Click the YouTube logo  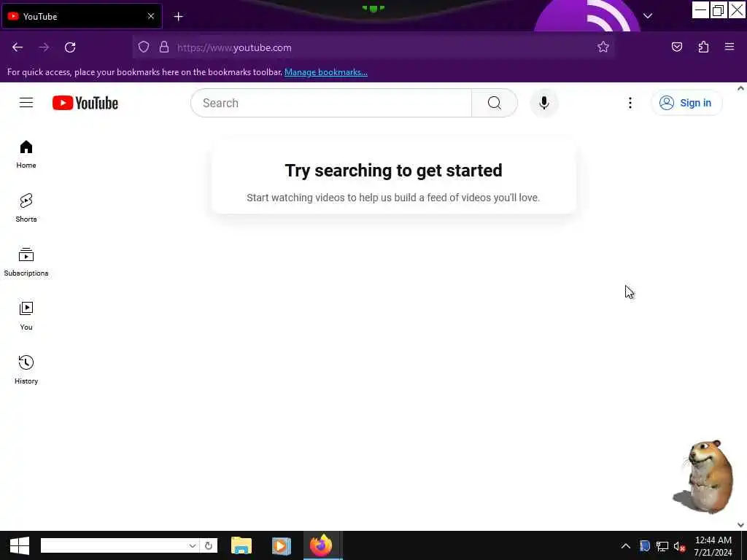click(x=85, y=103)
